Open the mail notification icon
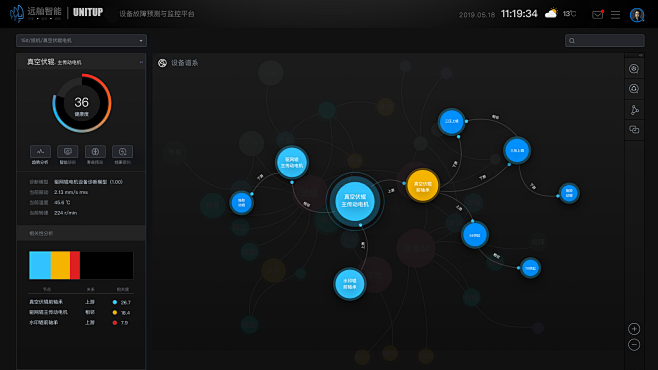Image resolution: width=658 pixels, height=370 pixels. pos(598,15)
